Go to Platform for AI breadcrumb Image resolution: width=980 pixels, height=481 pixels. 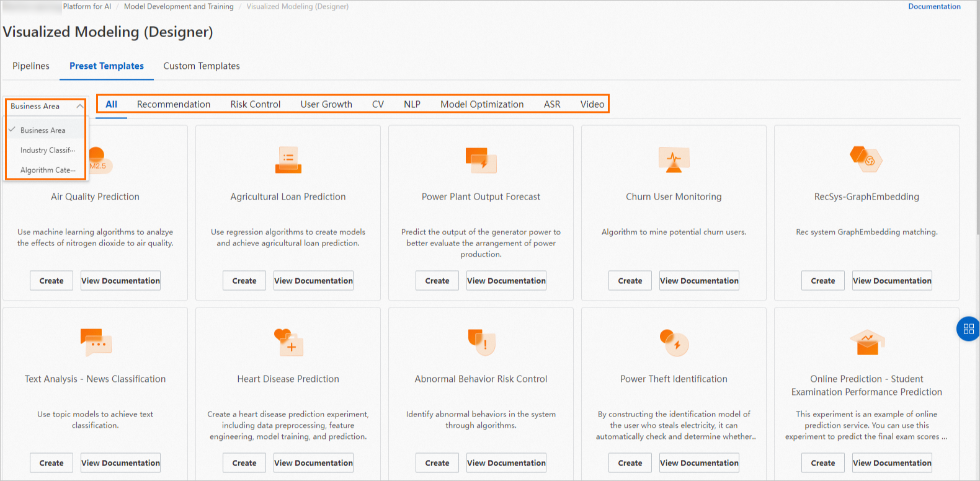coord(87,6)
